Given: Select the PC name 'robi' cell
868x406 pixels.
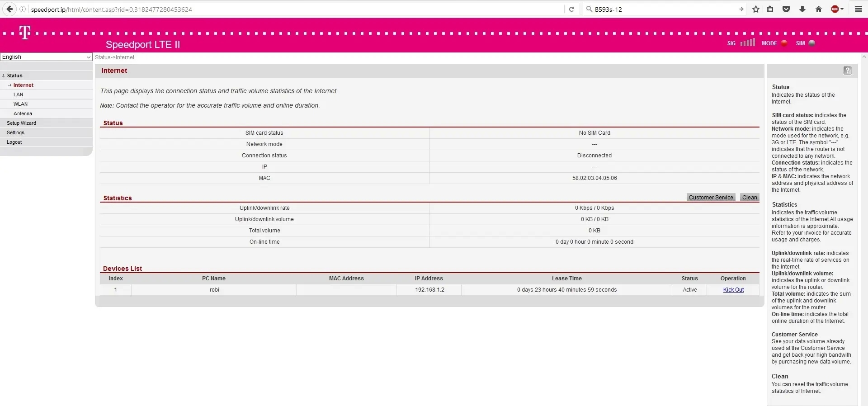Looking at the screenshot, I should point(214,290).
